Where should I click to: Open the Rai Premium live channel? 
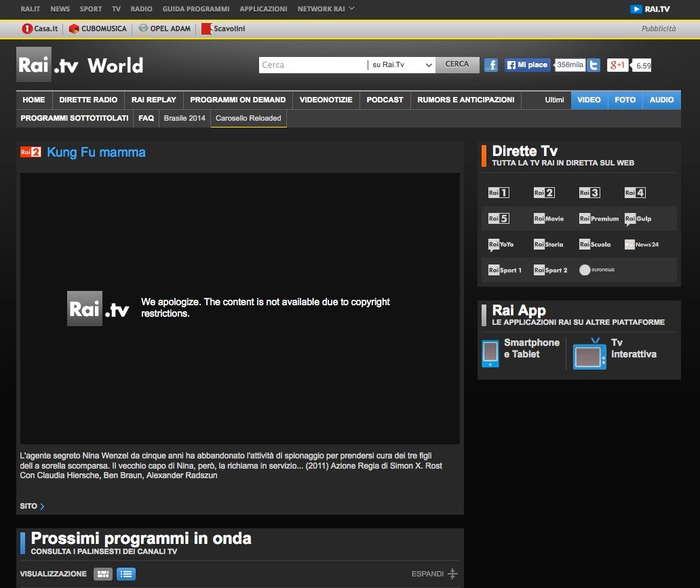[599, 218]
